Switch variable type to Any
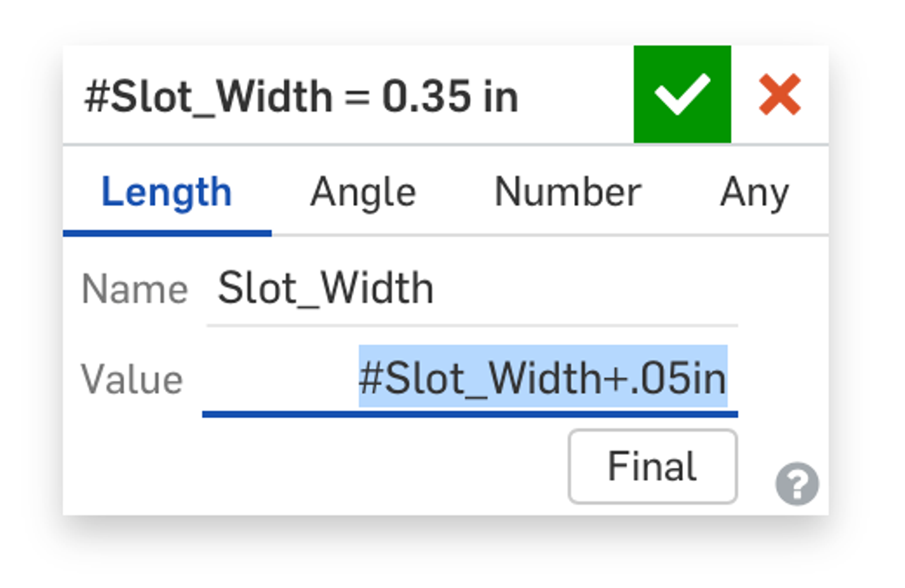 click(x=754, y=192)
